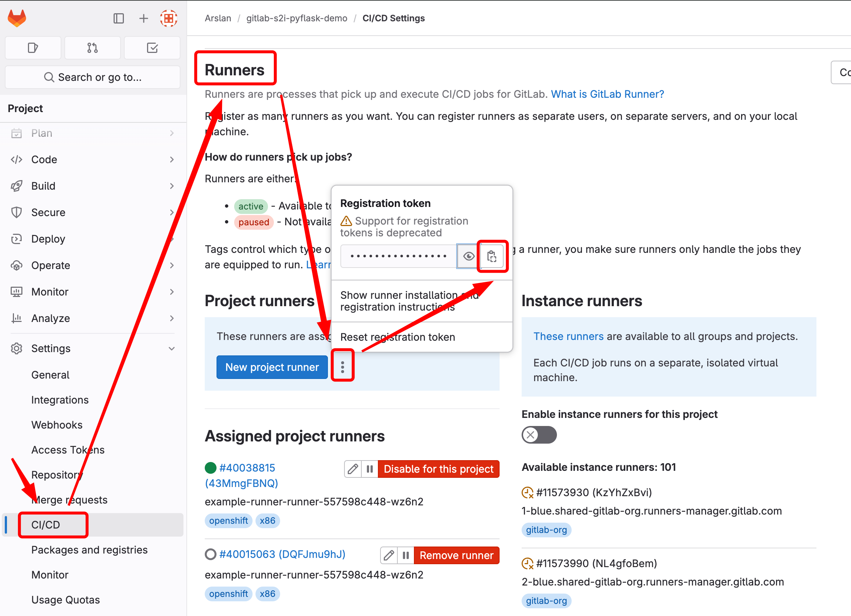This screenshot has height=616, width=851.
Task: Click New project runner button
Action: point(272,367)
